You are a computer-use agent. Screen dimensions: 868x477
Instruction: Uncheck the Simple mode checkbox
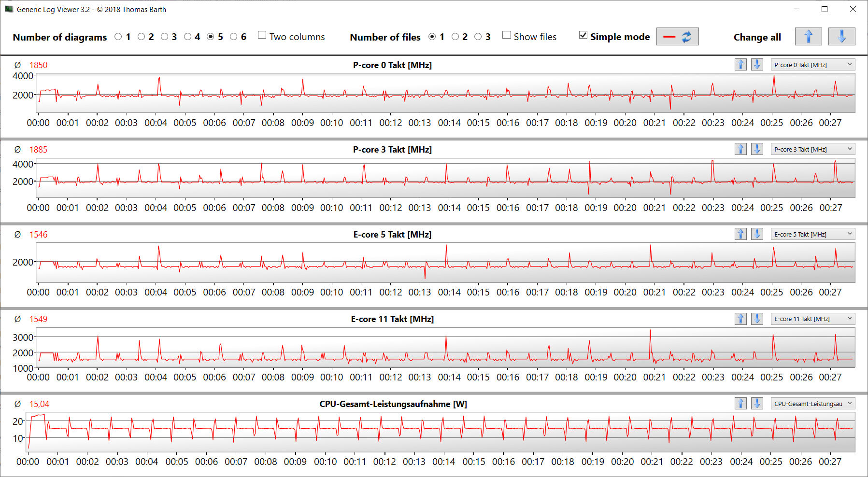583,35
